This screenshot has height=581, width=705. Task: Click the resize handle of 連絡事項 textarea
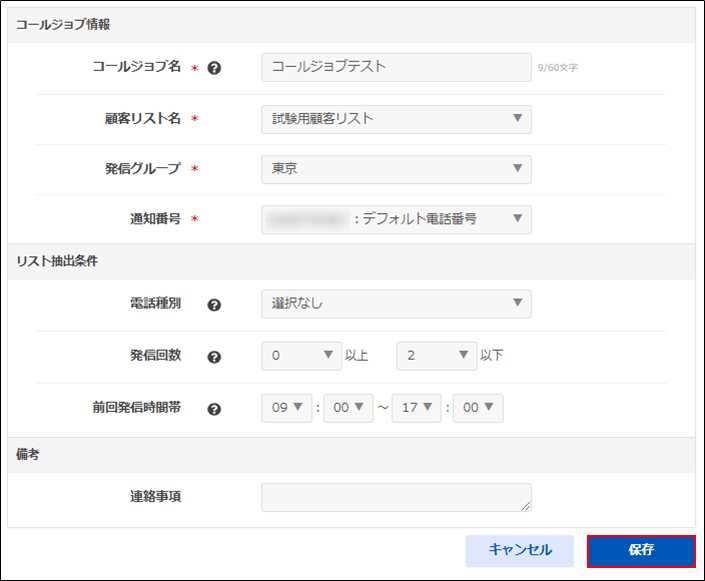point(526,506)
